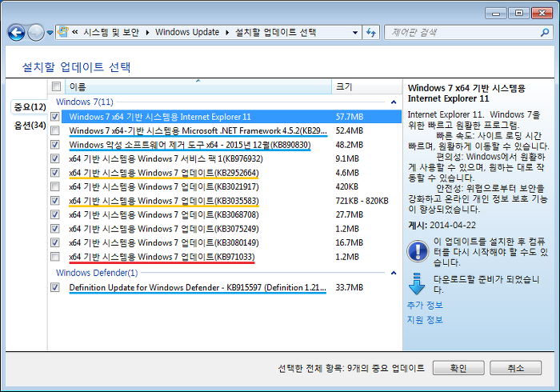Screen dimensions: 560x392
Task: Click the 57.7MB size value
Action: click(x=350, y=117)
